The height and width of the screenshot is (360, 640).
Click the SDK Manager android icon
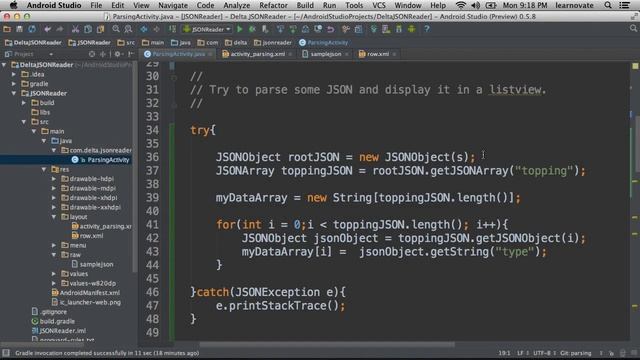(x=399, y=29)
